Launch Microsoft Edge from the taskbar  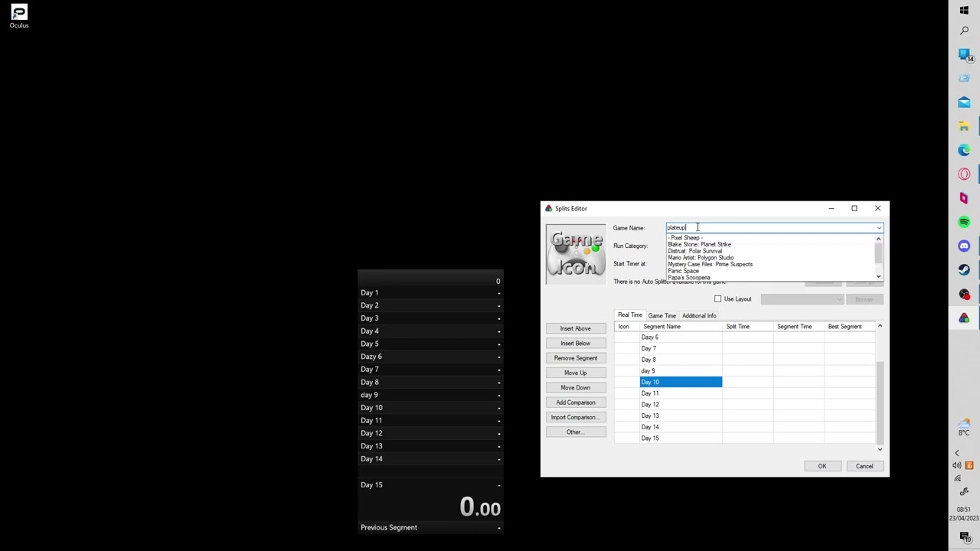[x=964, y=150]
